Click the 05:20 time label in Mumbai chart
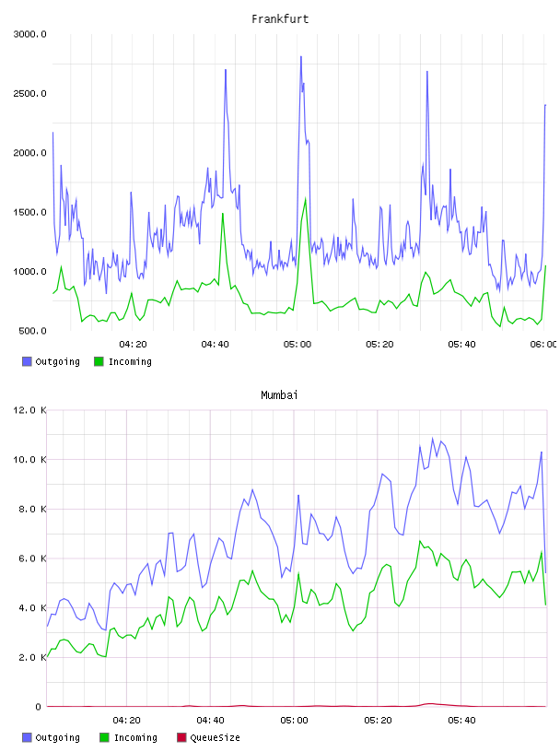 pos(378,721)
